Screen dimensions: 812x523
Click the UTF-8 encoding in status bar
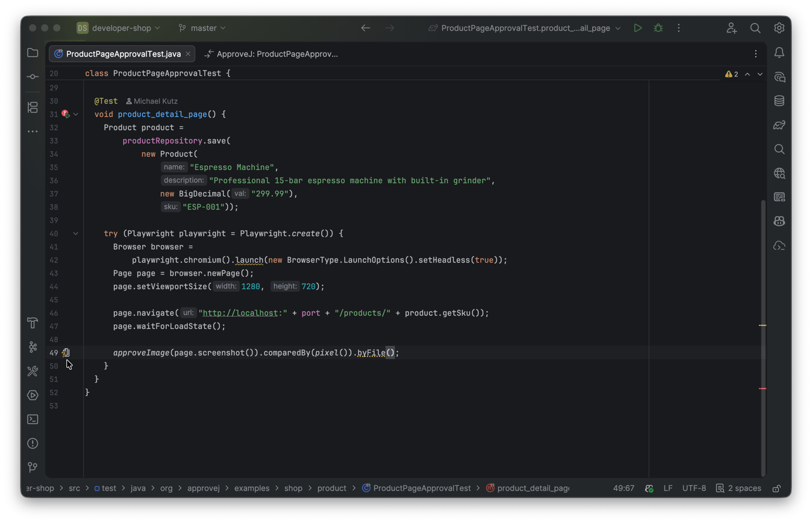click(693, 488)
